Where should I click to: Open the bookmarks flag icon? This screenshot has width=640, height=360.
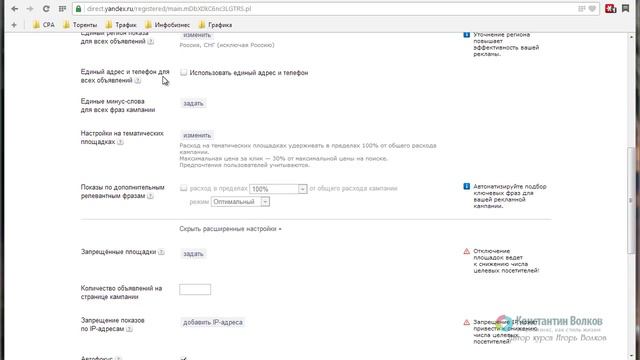(x=625, y=8)
